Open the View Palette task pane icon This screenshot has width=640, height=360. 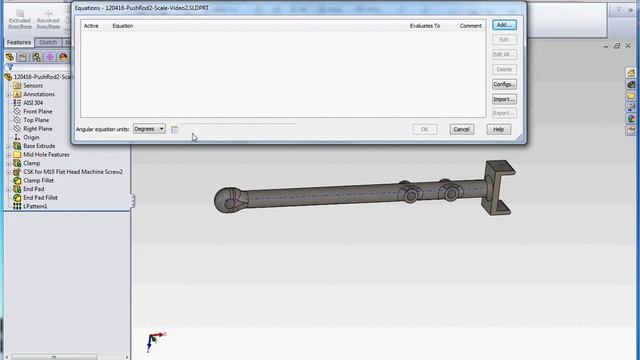point(631,107)
